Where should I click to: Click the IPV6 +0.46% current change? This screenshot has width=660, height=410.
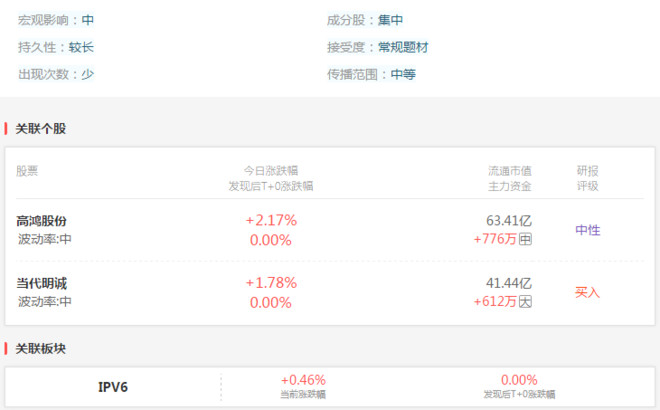(x=303, y=380)
